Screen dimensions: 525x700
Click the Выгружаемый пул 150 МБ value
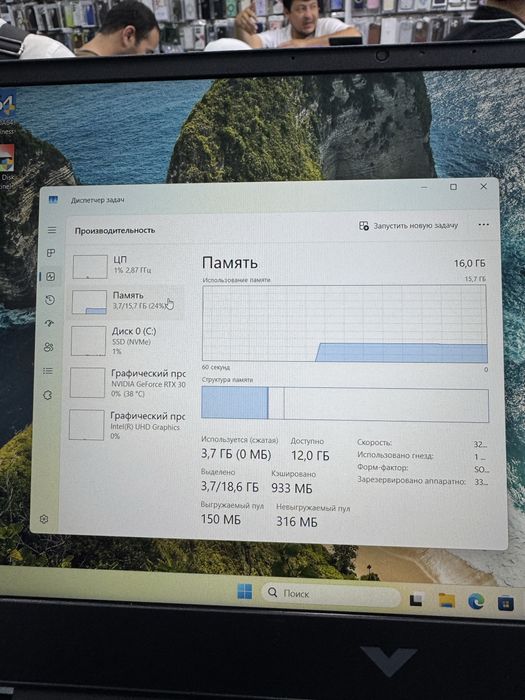pos(221,520)
